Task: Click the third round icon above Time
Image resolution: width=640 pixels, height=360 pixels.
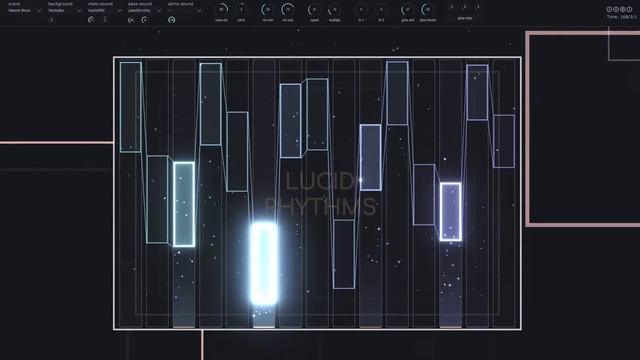Action: click(622, 9)
